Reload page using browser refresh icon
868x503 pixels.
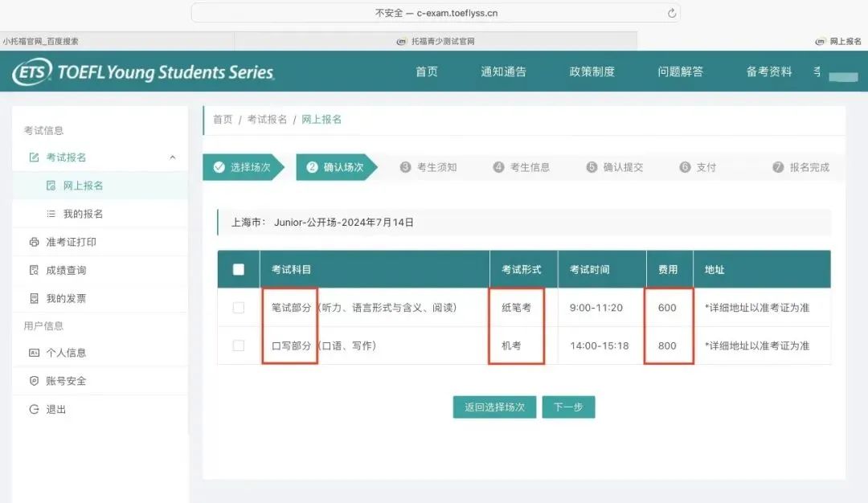672,13
